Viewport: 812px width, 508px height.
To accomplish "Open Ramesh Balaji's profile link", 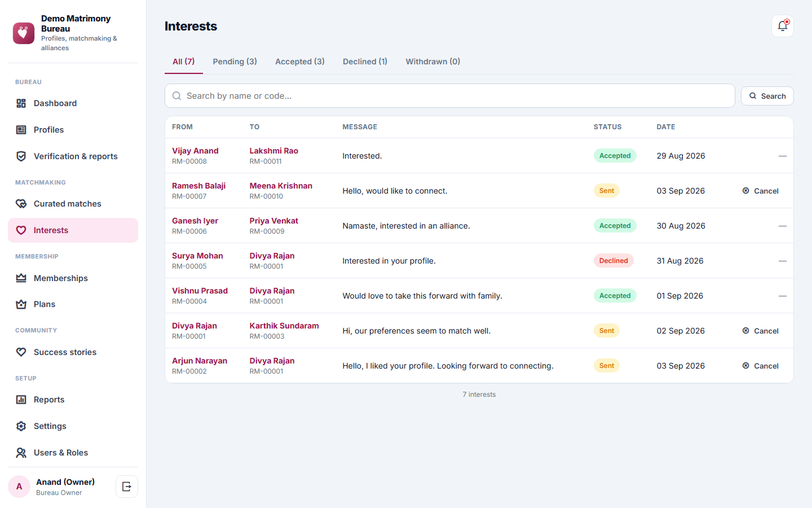I will pyautogui.click(x=198, y=186).
